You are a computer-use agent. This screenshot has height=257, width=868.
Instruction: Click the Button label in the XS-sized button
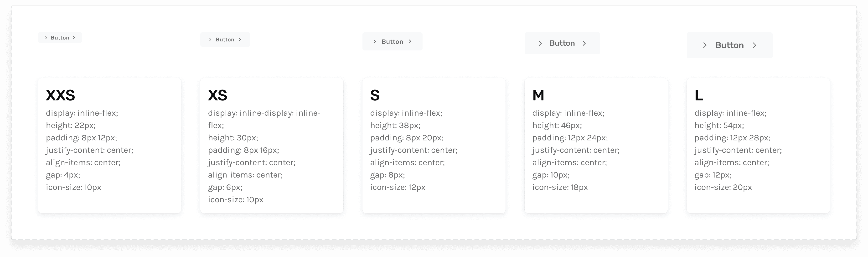pyautogui.click(x=225, y=40)
